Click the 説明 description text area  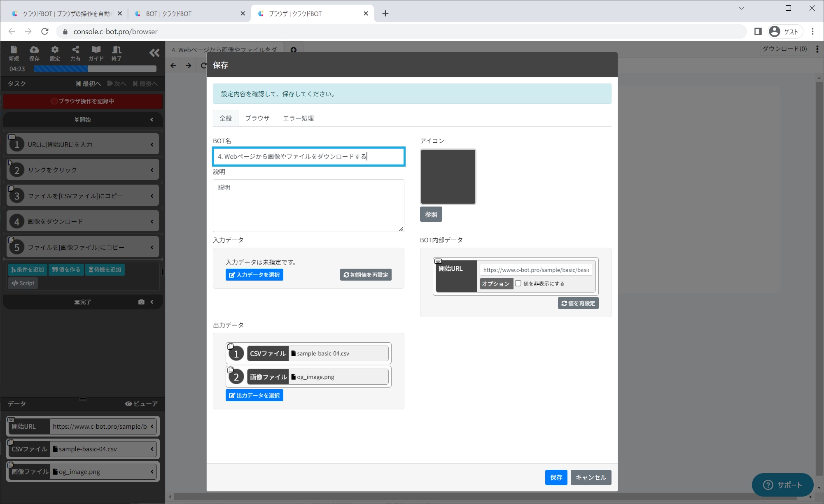click(x=308, y=205)
